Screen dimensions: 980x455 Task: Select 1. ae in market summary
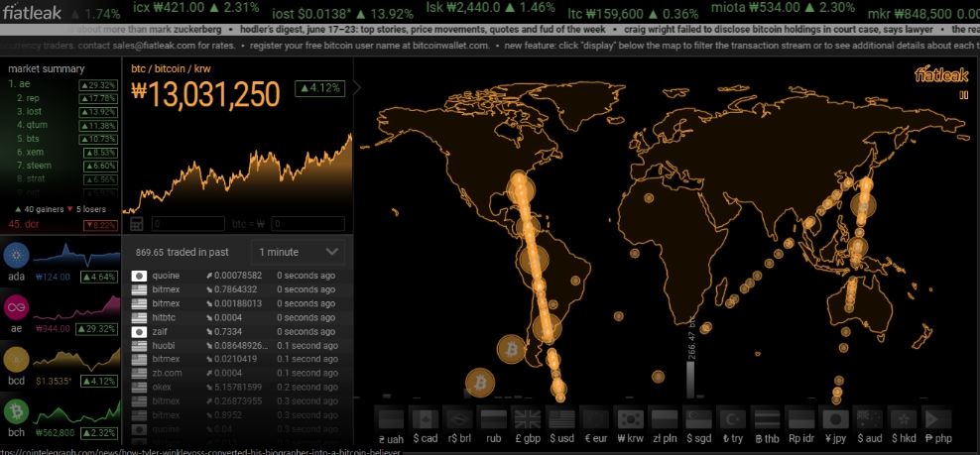click(61, 84)
